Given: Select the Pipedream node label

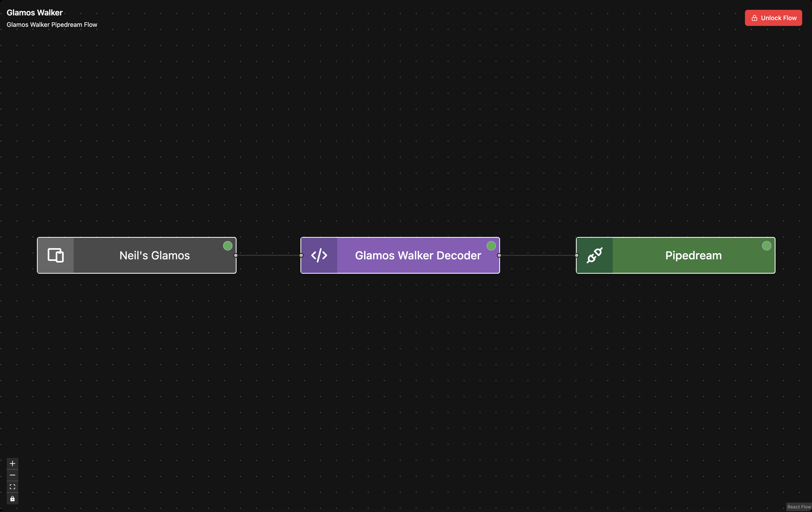Looking at the screenshot, I should point(693,256).
